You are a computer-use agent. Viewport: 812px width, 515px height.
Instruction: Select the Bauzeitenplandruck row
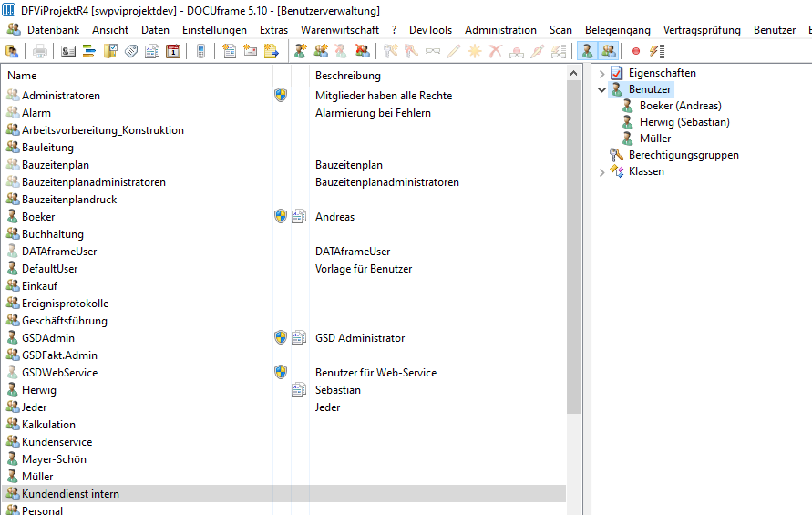[283, 199]
